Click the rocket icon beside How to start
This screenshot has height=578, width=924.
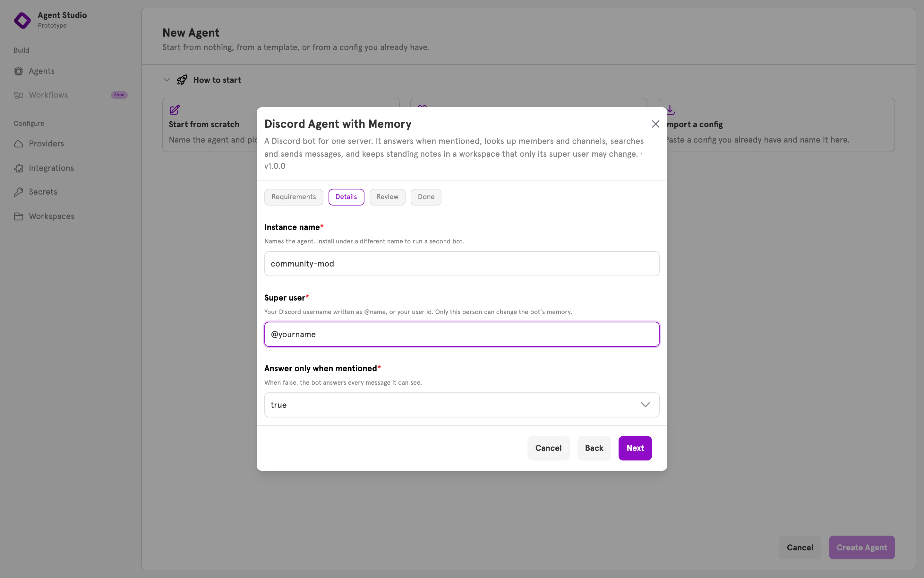click(x=182, y=80)
